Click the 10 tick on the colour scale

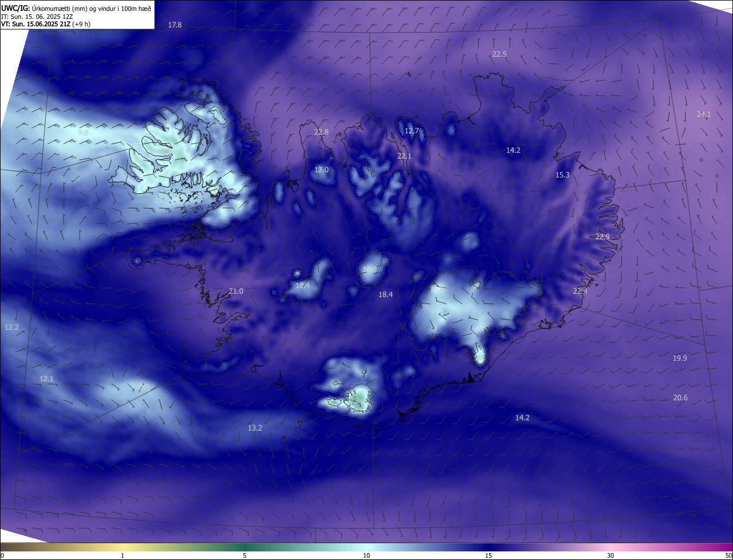(x=366, y=555)
